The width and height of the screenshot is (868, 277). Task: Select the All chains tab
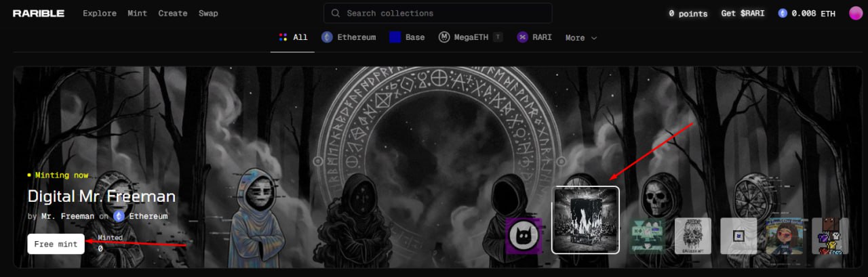[293, 38]
